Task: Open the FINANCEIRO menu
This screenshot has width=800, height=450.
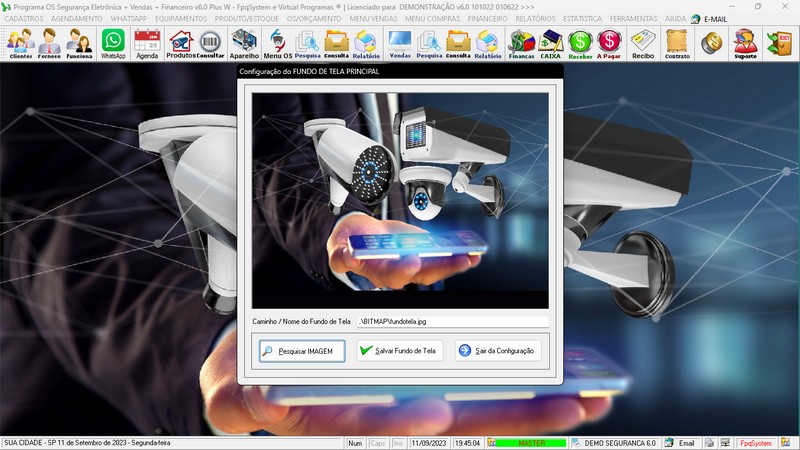Action: tap(487, 19)
